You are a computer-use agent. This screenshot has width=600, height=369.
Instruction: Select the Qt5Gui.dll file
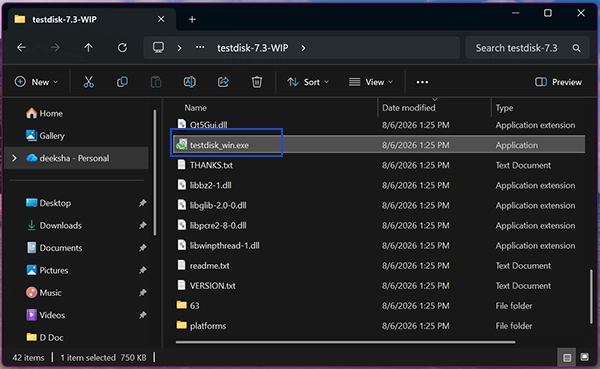(209, 125)
